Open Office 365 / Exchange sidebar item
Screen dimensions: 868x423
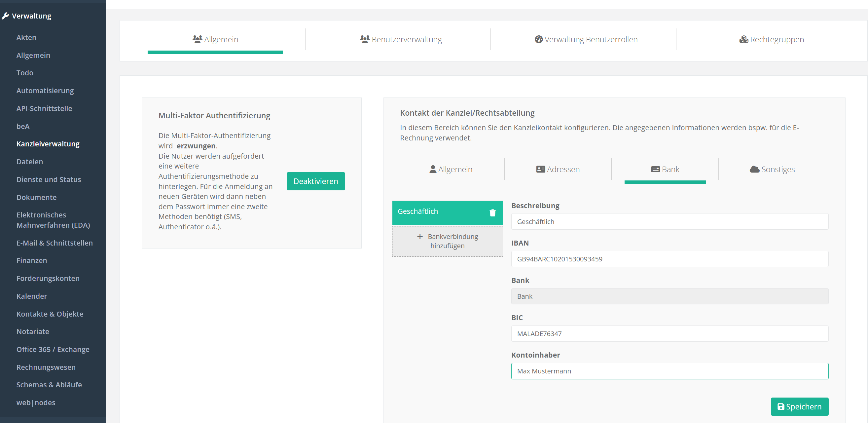(x=53, y=349)
